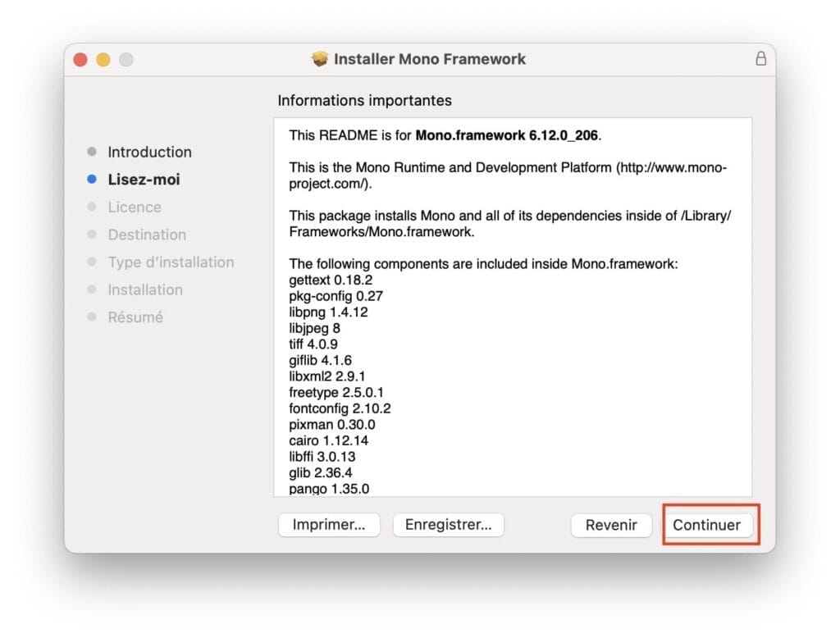Select the Installation step in the sidebar

(145, 289)
